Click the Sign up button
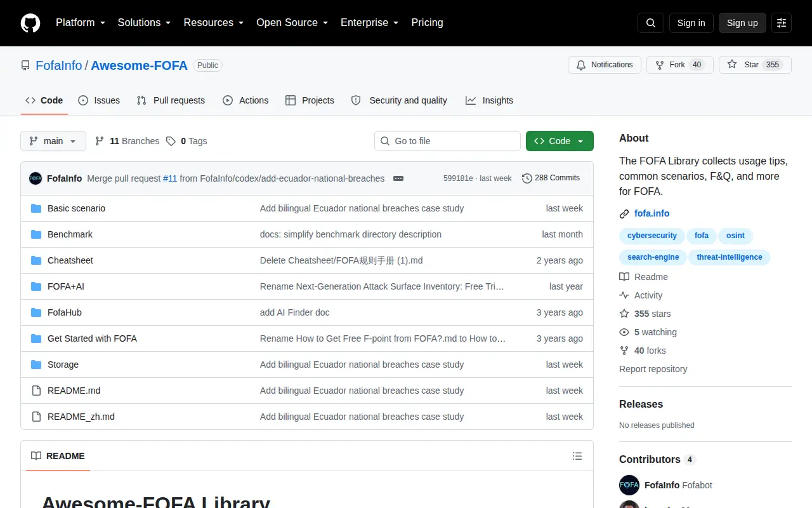This screenshot has width=812, height=508. pyautogui.click(x=742, y=23)
